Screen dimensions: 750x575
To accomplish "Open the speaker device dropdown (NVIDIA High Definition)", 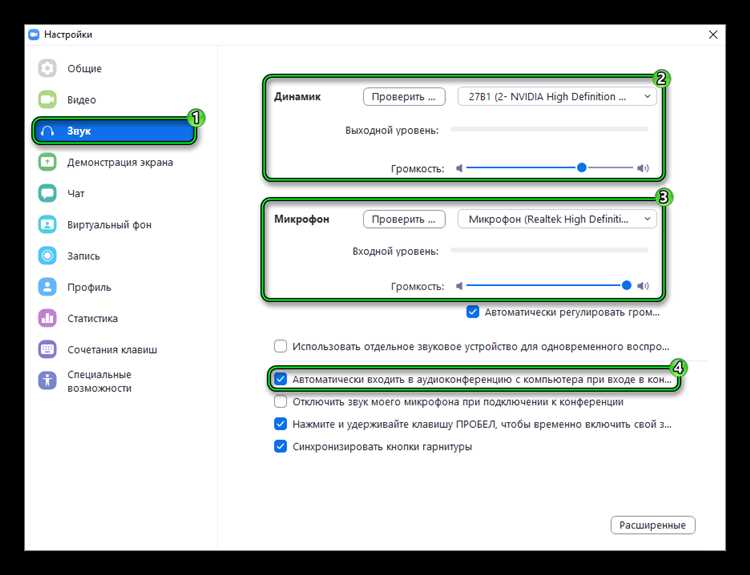I will tap(557, 97).
